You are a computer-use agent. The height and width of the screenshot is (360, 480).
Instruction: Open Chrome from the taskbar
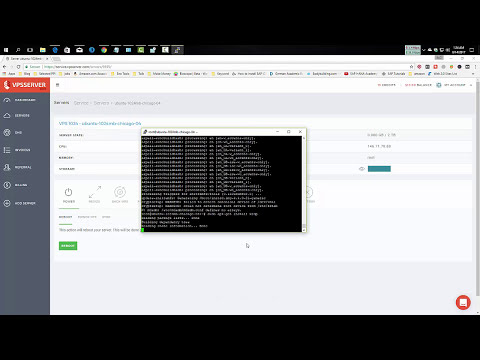(104, 50)
